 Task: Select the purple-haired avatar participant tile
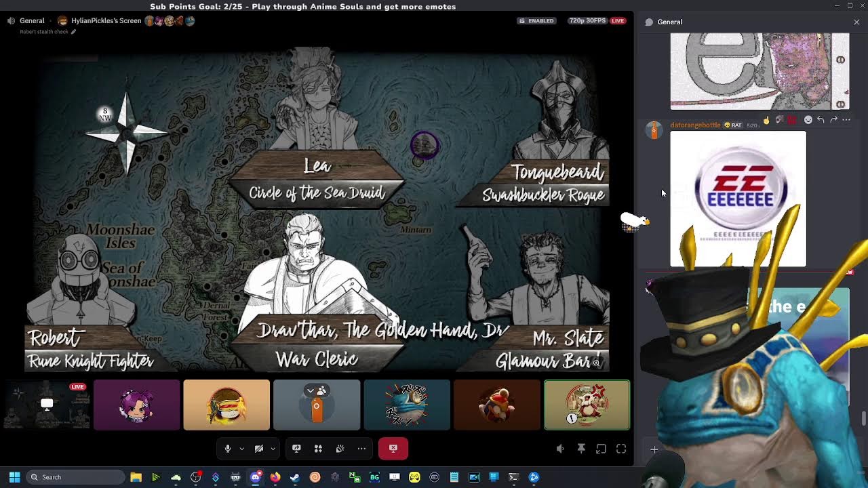[137, 405]
